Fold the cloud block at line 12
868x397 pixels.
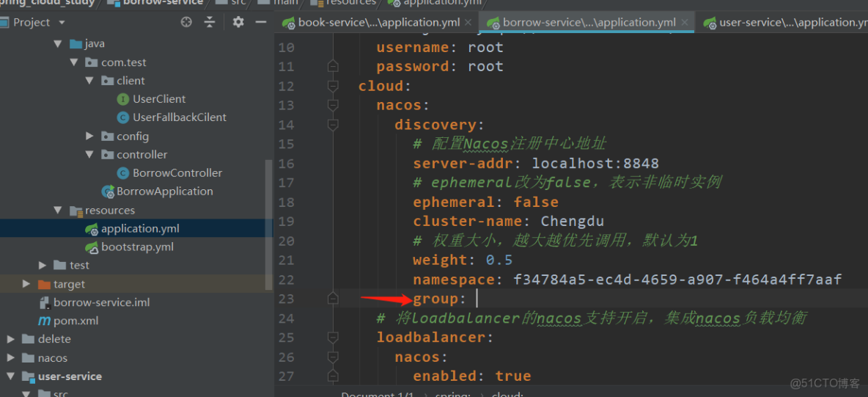pyautogui.click(x=333, y=87)
